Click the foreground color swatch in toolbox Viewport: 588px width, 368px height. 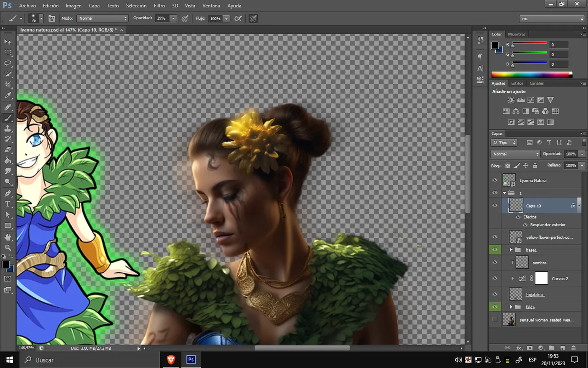click(x=6, y=264)
